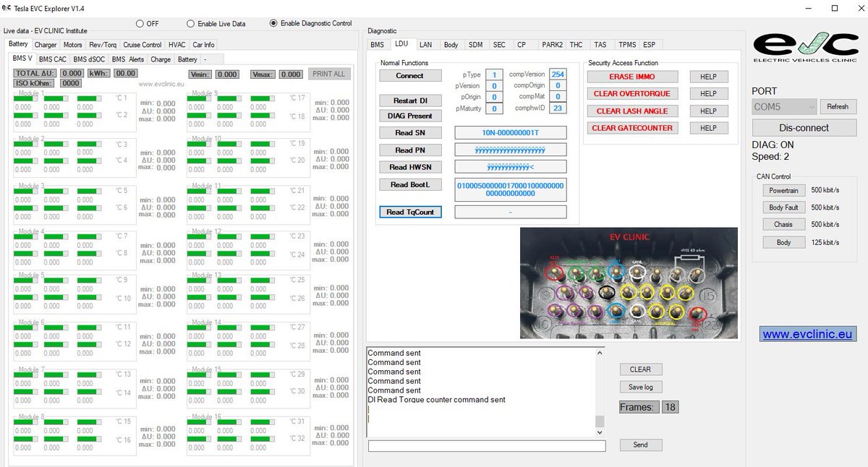Switch to the HVAC tab
This screenshot has width=868, height=467.
tap(176, 45)
